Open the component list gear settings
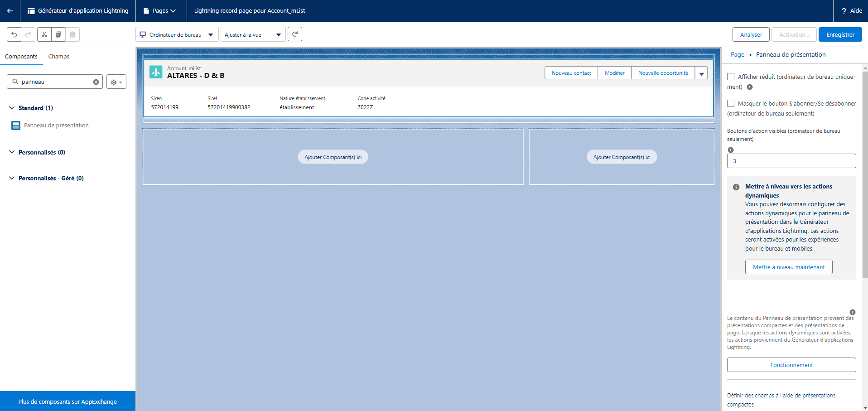 pyautogui.click(x=116, y=82)
